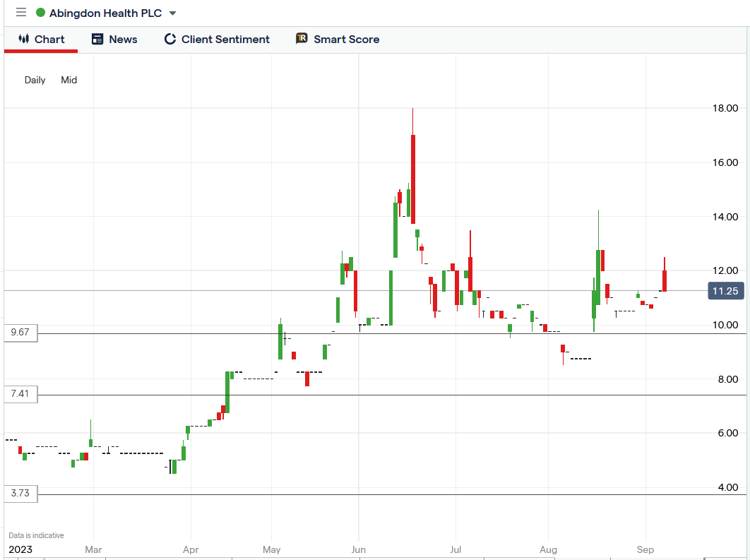Viewport: 750px width, 560px height.
Task: Open the Smart Score tab
Action: [x=338, y=40]
